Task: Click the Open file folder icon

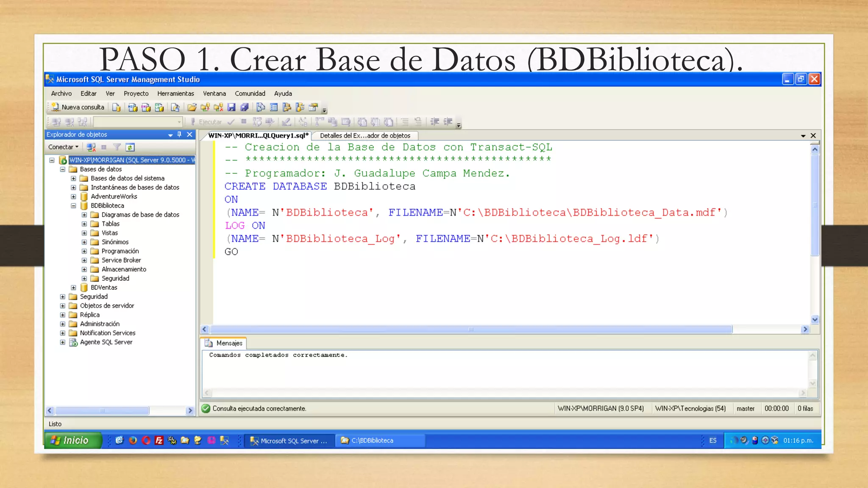Action: 192,108
